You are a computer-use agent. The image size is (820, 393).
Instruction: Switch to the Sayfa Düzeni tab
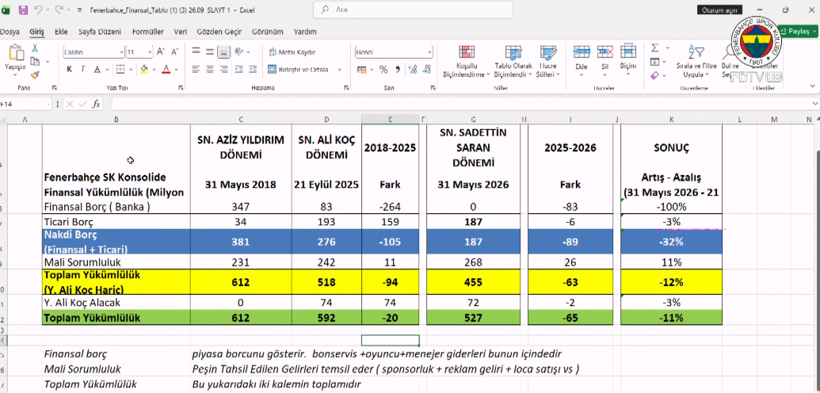pos(100,31)
